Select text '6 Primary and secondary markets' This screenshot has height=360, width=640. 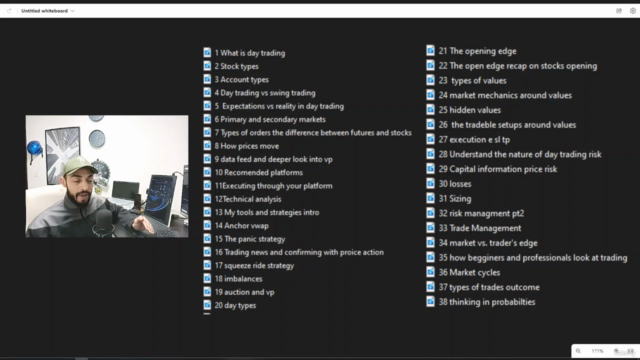tap(270, 119)
